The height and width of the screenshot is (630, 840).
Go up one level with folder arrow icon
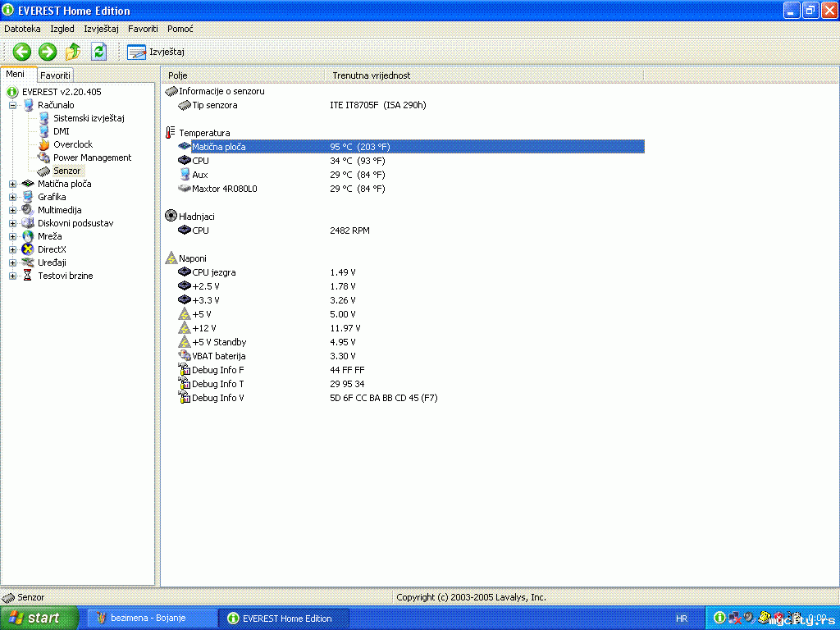pyautogui.click(x=73, y=52)
